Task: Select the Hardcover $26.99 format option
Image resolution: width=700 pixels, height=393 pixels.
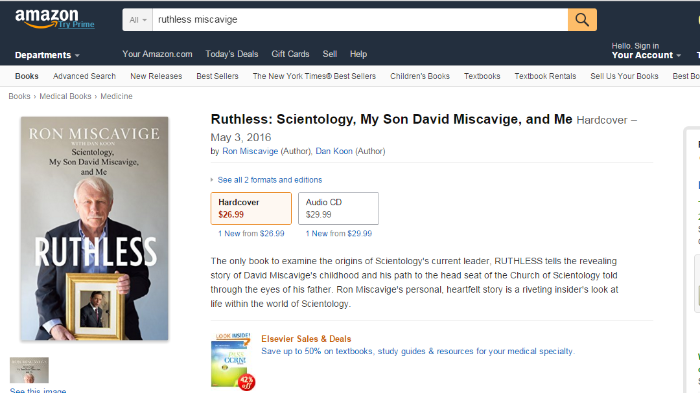Action: [x=251, y=208]
